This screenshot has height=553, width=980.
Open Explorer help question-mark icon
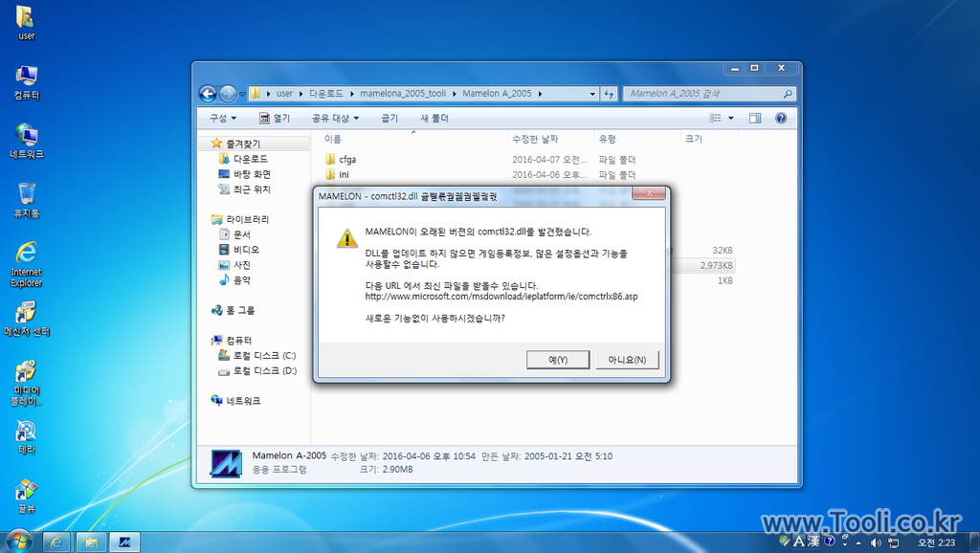coord(781,118)
